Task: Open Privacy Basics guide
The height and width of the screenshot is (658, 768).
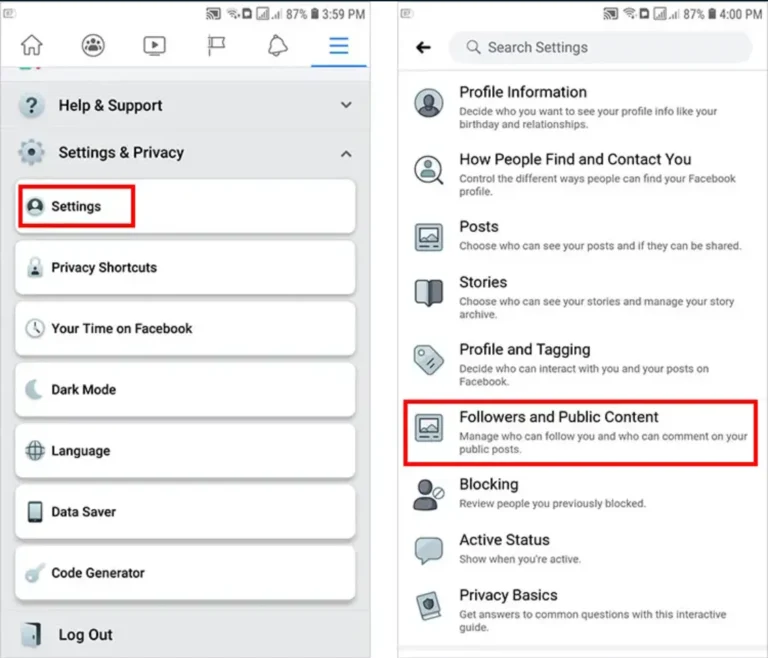Action: pos(583,610)
